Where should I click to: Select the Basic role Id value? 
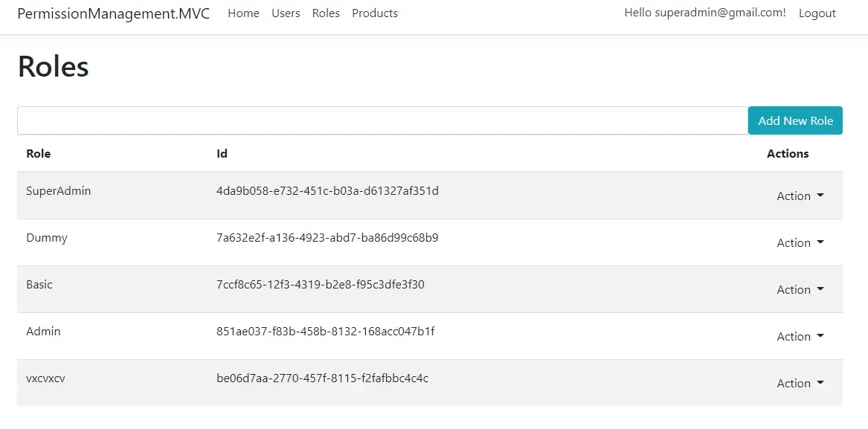click(320, 284)
